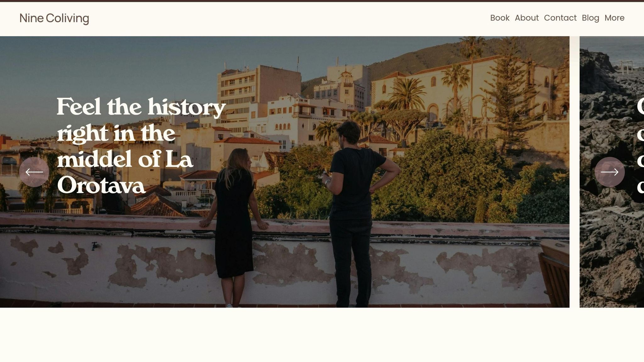Click the dark brown bar above header
The image size is (644, 362).
click(x=322, y=1)
